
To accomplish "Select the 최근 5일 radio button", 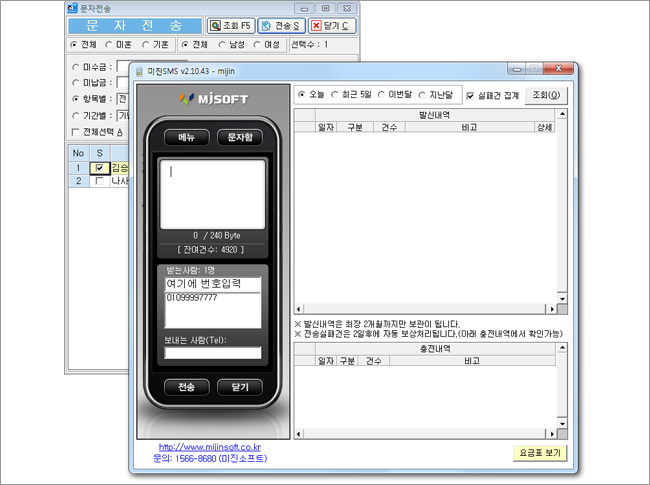I will point(337,95).
